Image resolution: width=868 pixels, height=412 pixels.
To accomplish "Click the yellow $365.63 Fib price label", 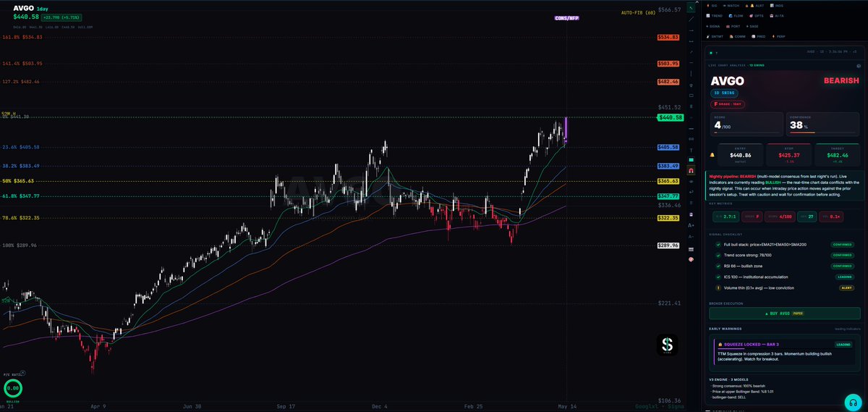I will point(668,181).
